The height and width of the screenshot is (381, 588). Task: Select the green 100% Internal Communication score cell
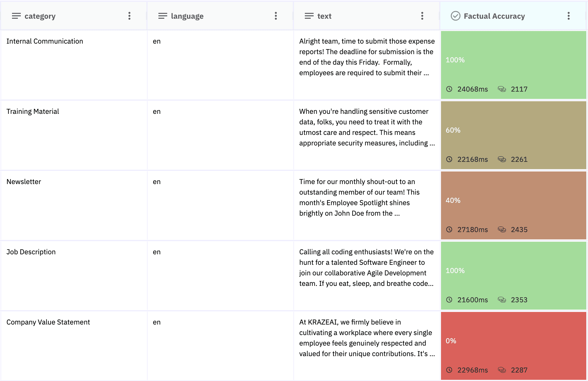(513, 65)
